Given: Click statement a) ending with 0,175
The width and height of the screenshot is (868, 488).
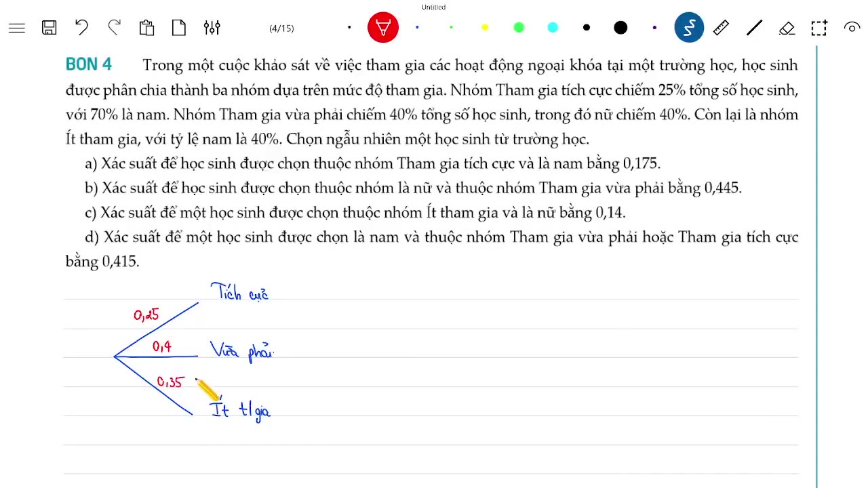Looking at the screenshot, I should (372, 163).
